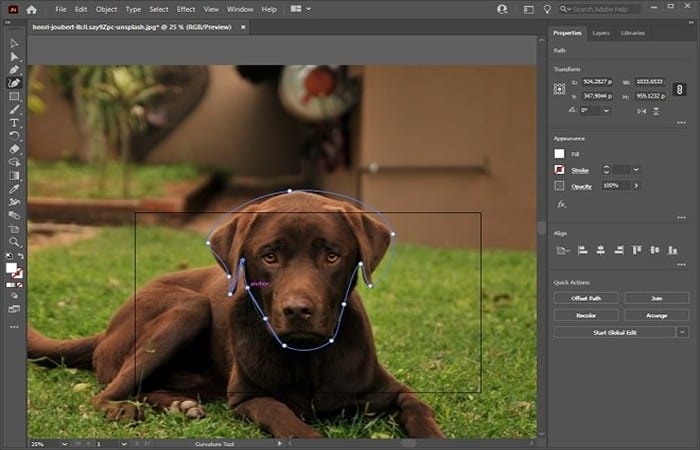Select the Artboard tool
The width and height of the screenshot is (700, 450).
(14, 229)
